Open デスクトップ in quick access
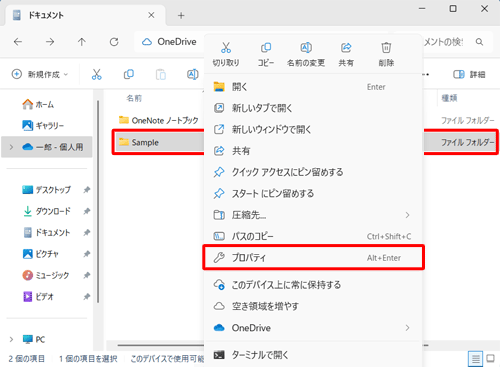Screen dimensions: 500x367 click(x=46, y=190)
